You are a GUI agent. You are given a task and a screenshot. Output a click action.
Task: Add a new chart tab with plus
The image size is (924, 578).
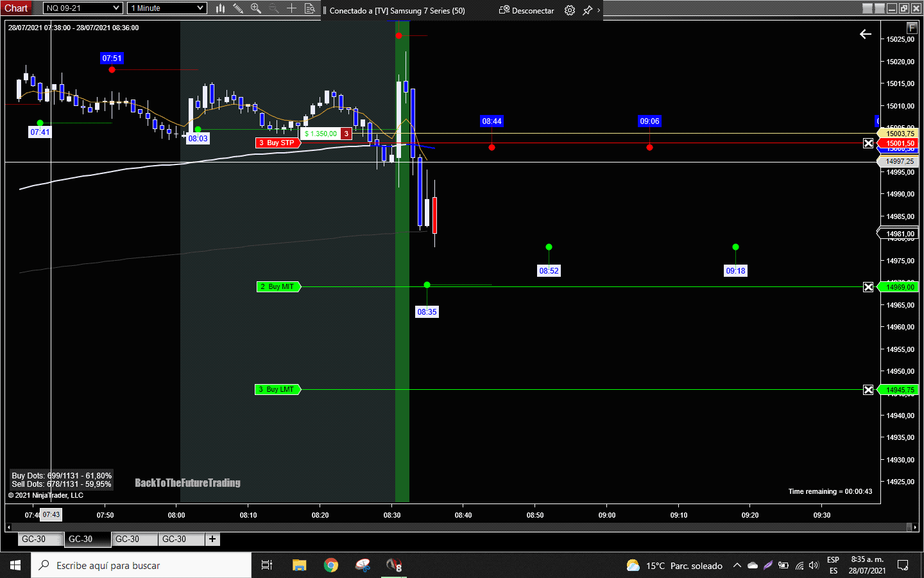[212, 539]
